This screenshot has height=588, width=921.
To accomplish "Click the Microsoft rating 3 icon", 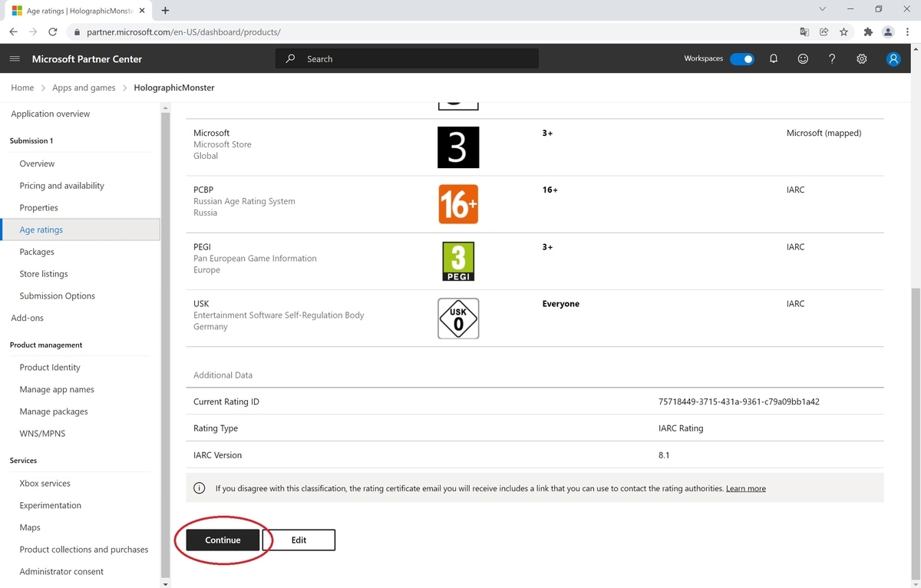I will click(458, 147).
